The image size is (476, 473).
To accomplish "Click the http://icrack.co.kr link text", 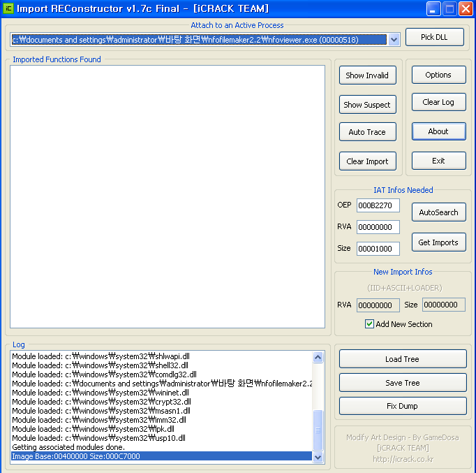I will (x=403, y=459).
